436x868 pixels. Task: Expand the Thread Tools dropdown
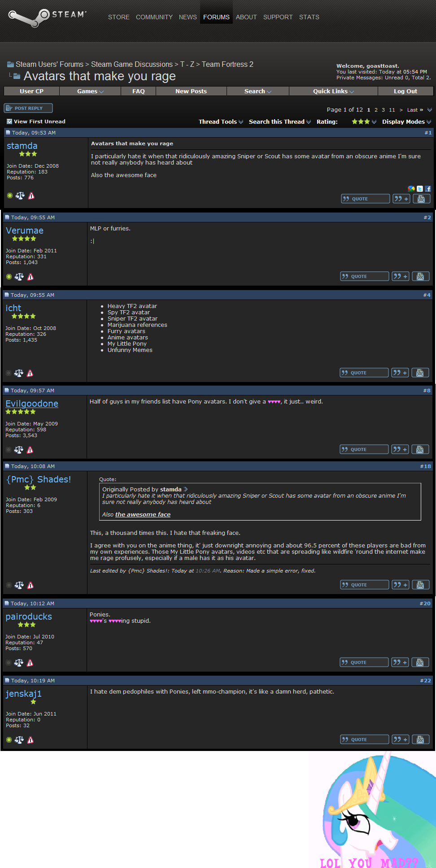tap(221, 122)
